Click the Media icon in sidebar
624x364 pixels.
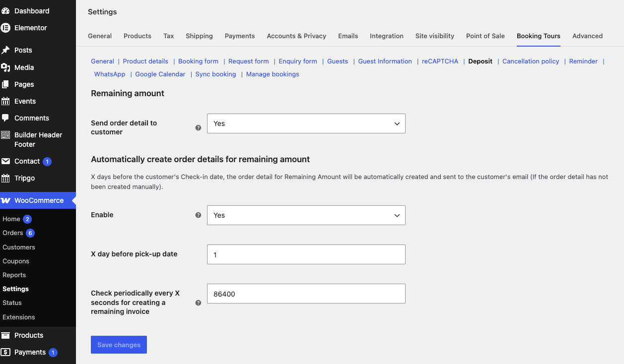point(6,67)
